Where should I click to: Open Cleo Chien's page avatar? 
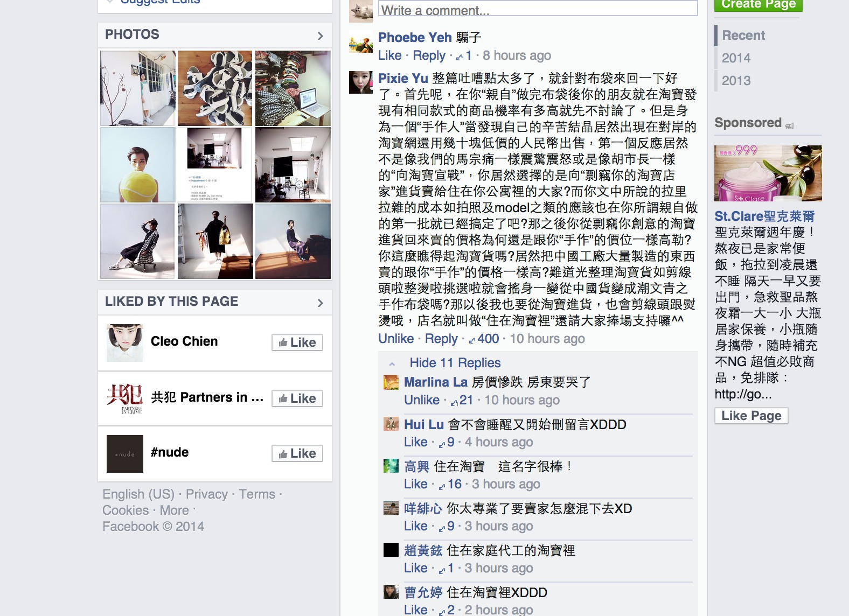[x=125, y=342]
